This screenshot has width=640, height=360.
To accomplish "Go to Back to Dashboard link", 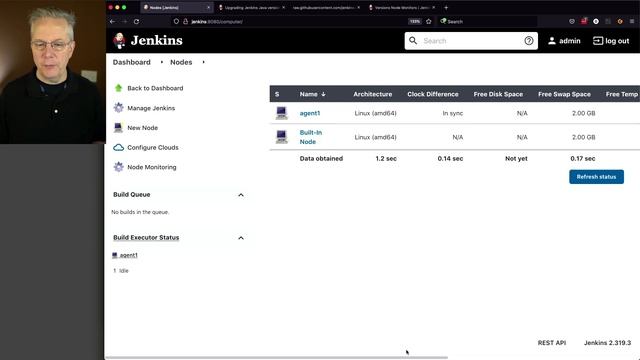I will point(155,88).
